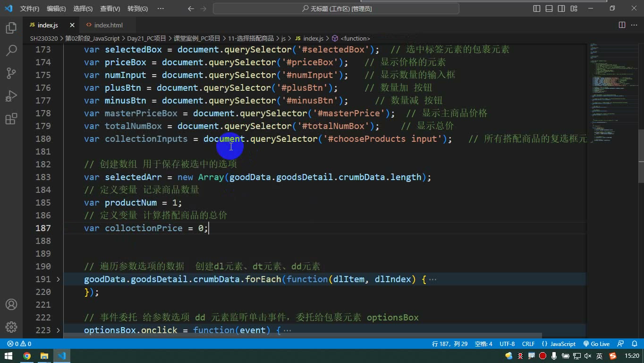
Task: Click the notifications bell in status bar
Action: pyautogui.click(x=634, y=344)
